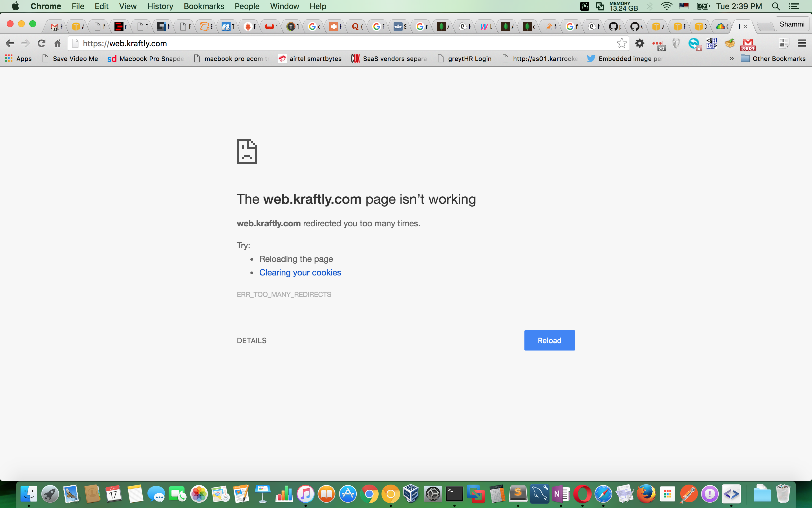This screenshot has height=508, width=812.
Task: Open the Chrome hamburger menu
Action: pyautogui.click(x=802, y=43)
